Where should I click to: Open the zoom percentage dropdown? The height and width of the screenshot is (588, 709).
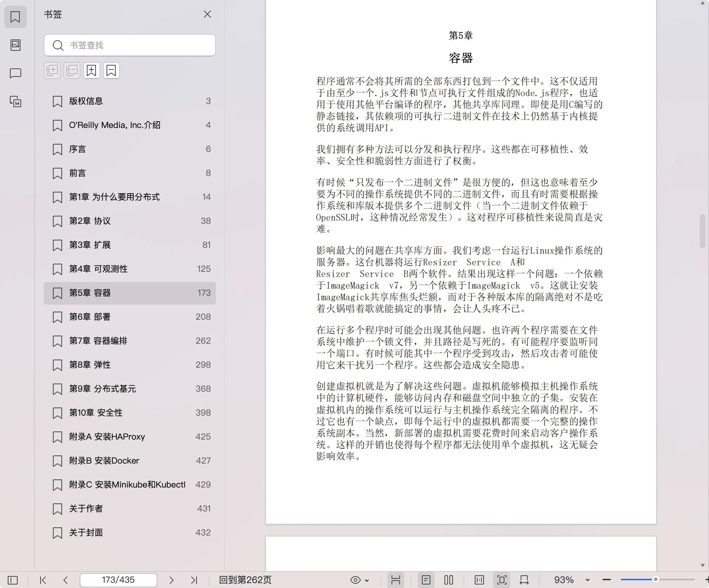(x=588, y=580)
